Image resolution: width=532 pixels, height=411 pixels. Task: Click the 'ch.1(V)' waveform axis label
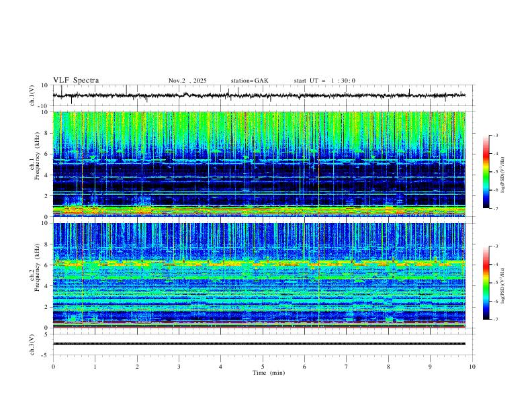(32, 95)
